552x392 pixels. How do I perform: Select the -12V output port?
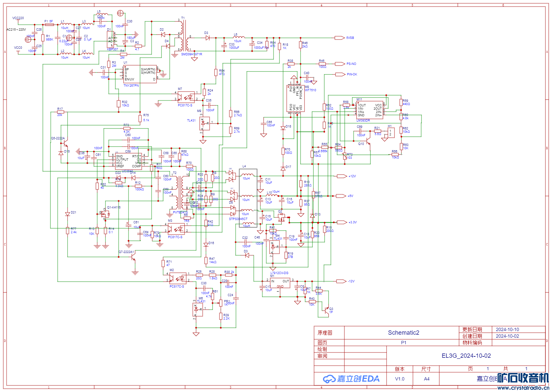point(341,281)
